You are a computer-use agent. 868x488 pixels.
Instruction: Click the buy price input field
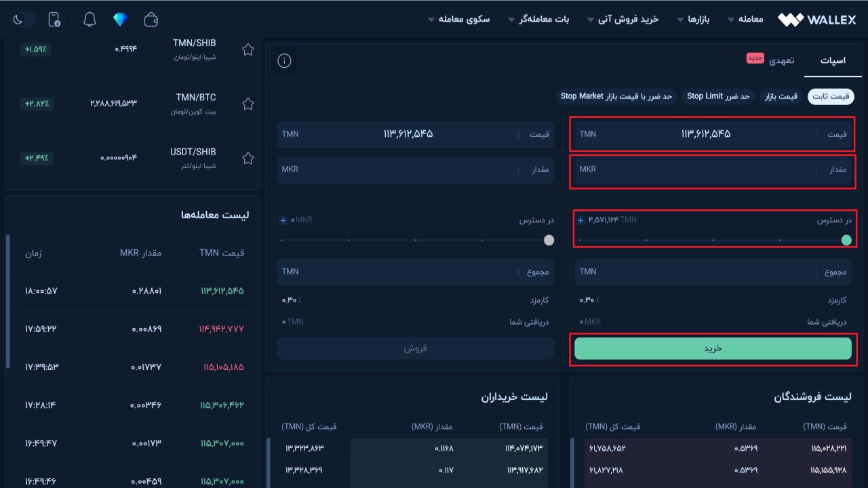(713, 134)
